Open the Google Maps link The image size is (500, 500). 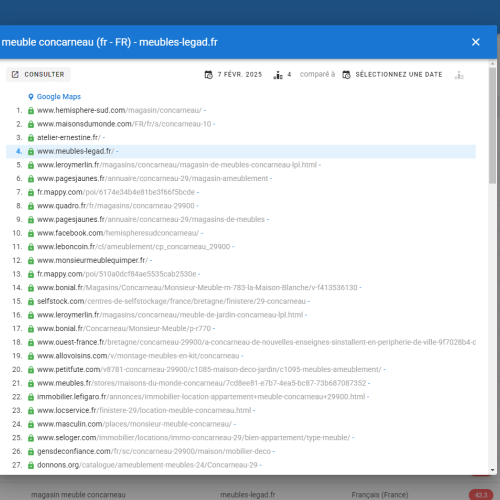(x=59, y=97)
